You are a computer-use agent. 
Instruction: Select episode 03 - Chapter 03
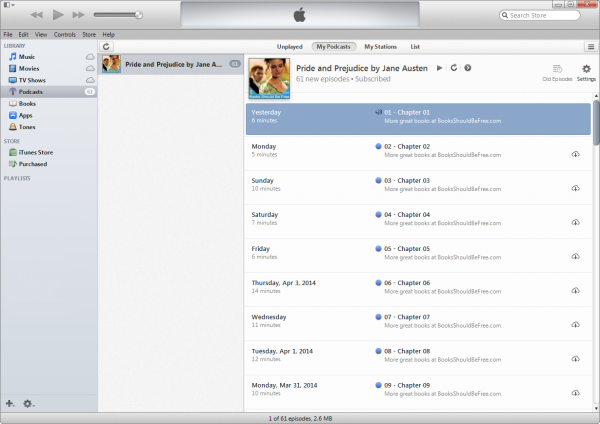[418, 187]
